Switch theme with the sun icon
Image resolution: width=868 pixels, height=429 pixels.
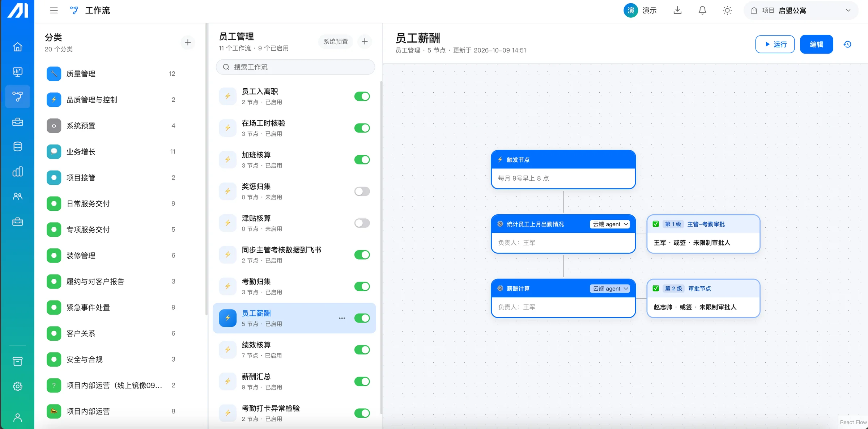(727, 10)
